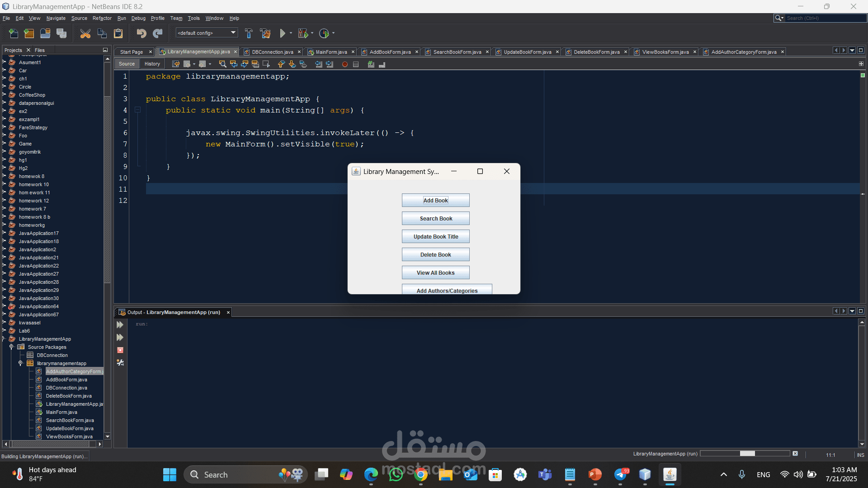Toggle Rectangular Selection in editor toolbar

point(266,64)
